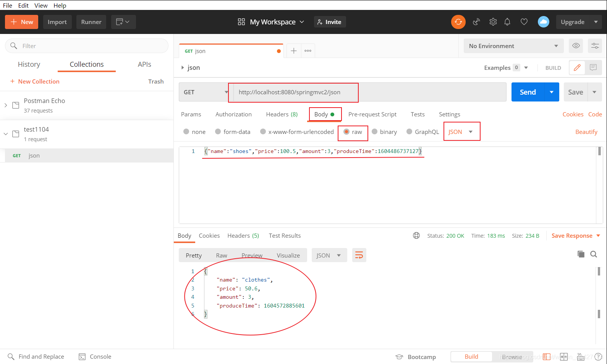The height and width of the screenshot is (364, 607).
Task: Toggle response line wrap icon
Action: click(x=359, y=255)
